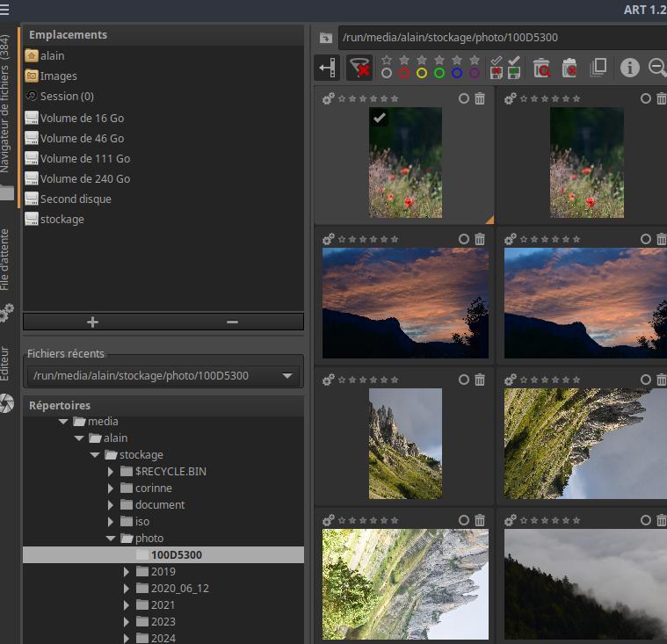This screenshot has height=644, width=667.
Task: Click the aperture icon in left sidebar
Action: 7,403
